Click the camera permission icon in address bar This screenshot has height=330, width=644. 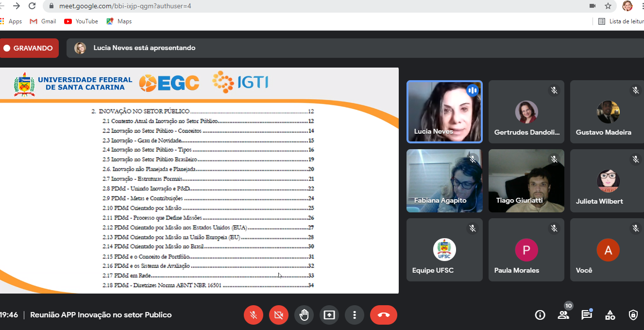[x=593, y=6]
